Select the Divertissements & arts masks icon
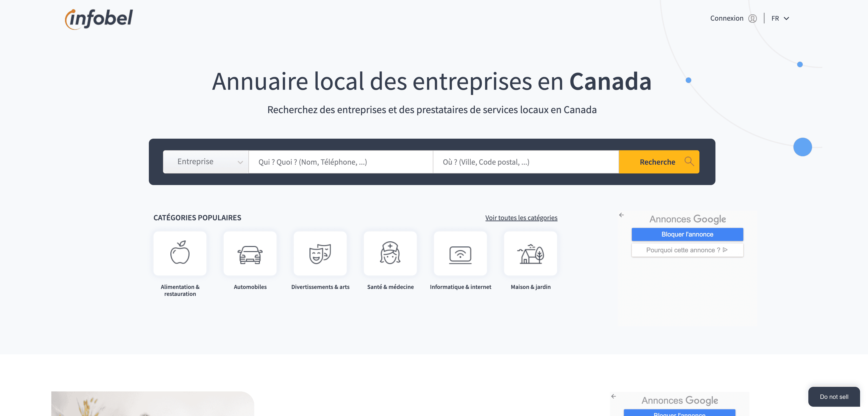The image size is (868, 416). pyautogui.click(x=320, y=253)
